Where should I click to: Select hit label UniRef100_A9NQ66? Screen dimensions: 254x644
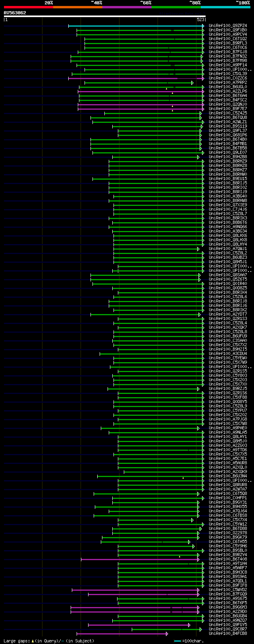tap(228, 227)
